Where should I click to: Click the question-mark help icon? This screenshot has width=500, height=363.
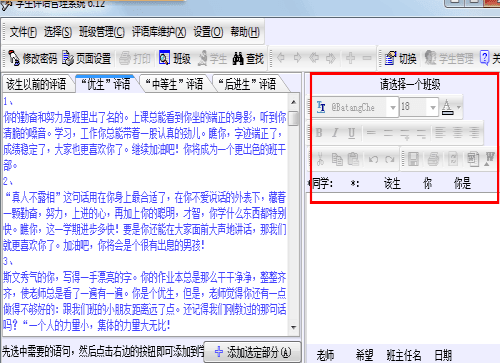coord(484,58)
